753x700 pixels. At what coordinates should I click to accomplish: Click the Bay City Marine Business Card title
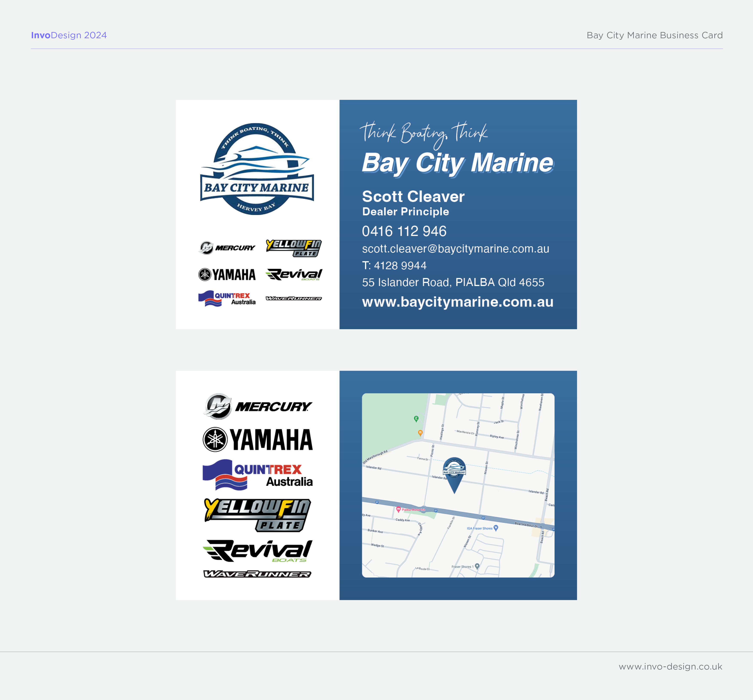pos(654,35)
